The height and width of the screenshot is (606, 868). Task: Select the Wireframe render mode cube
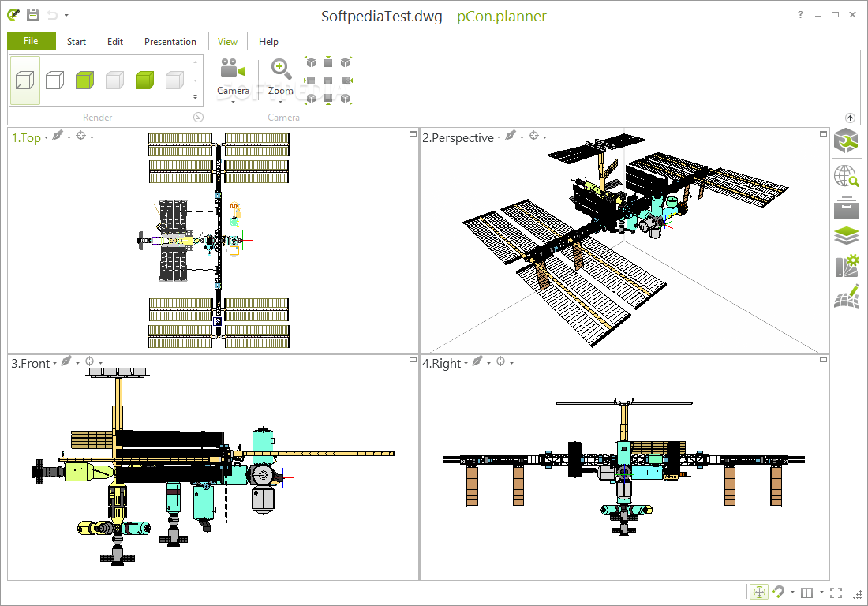point(25,80)
